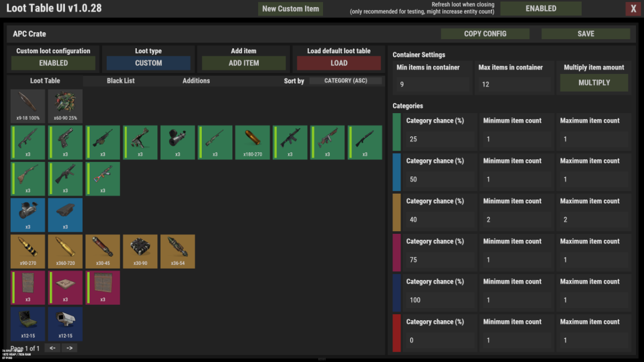644x362 pixels.
Task: Click the blue category color swatch
Action: 397,172
